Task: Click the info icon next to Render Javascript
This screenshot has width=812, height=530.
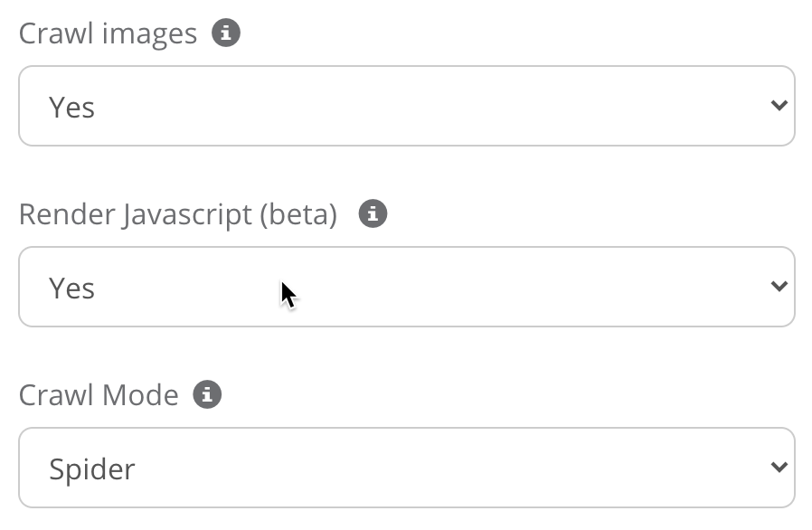Action: [x=373, y=214]
